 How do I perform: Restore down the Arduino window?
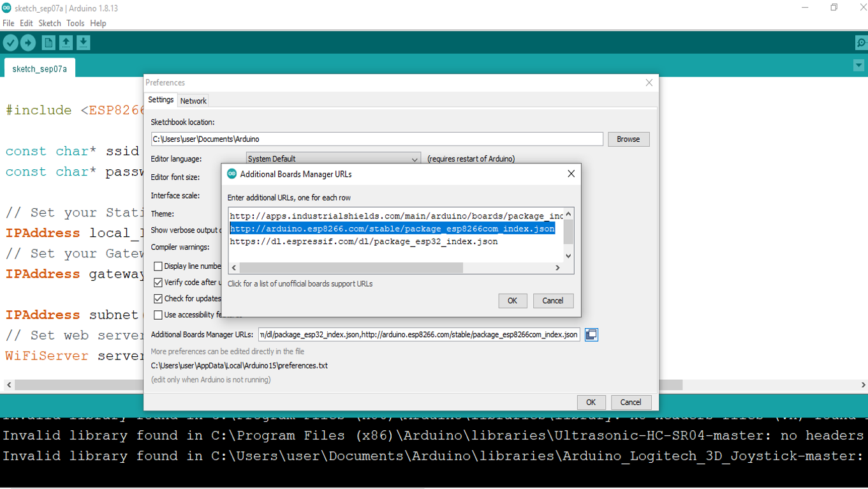(x=834, y=8)
